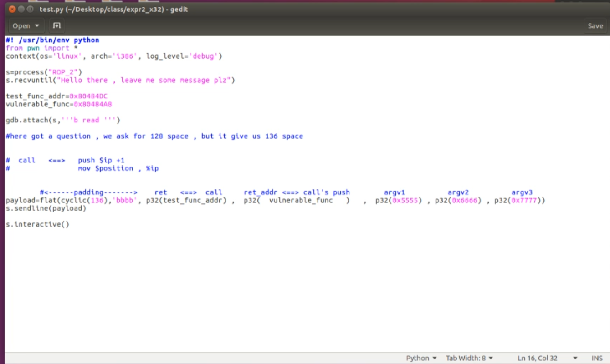Click the '#here got a question' comment
The width and height of the screenshot is (610, 364).
click(x=154, y=136)
